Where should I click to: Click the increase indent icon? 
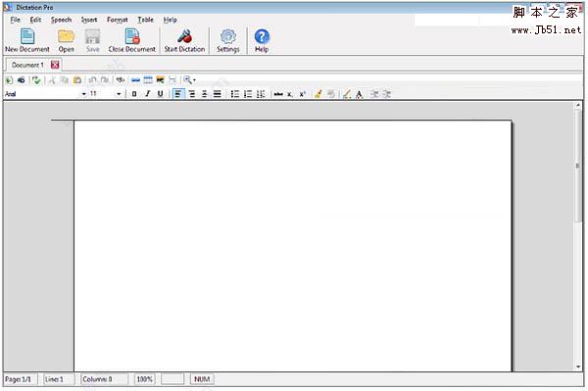tap(387, 94)
